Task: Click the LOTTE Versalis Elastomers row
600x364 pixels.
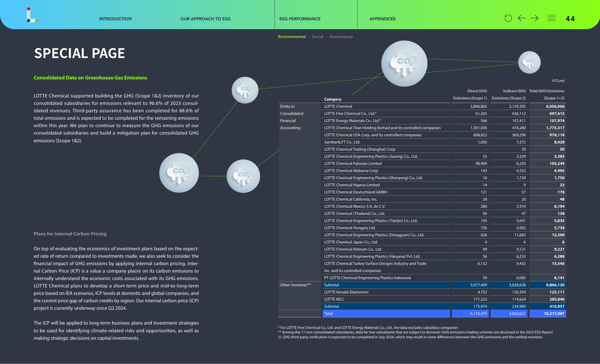Action: [x=444, y=292]
